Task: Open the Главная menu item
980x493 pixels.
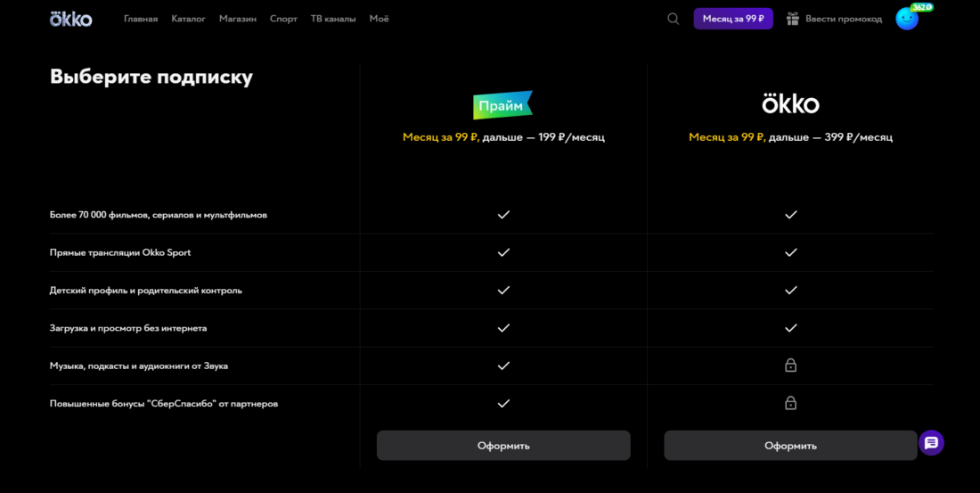Action: tap(141, 19)
